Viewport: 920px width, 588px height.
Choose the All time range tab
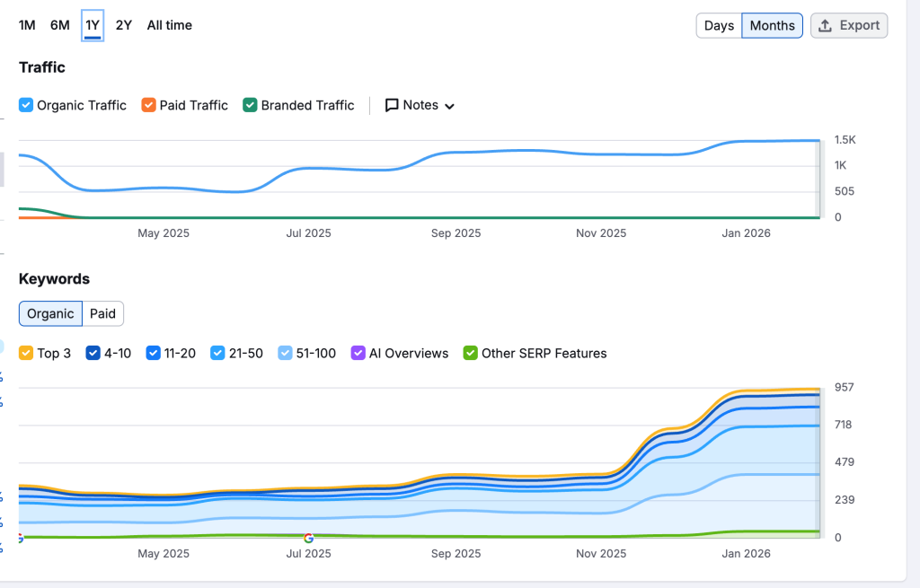170,25
